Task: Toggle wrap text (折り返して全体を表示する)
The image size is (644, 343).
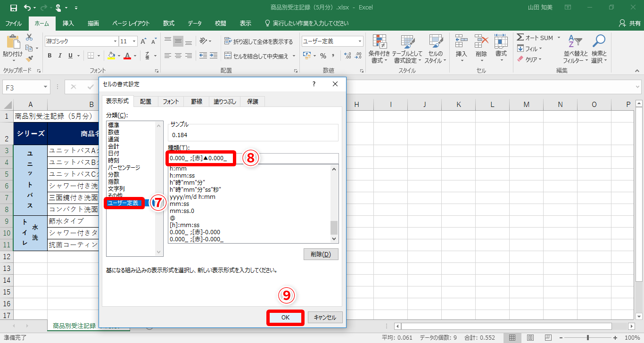Action: pos(258,41)
